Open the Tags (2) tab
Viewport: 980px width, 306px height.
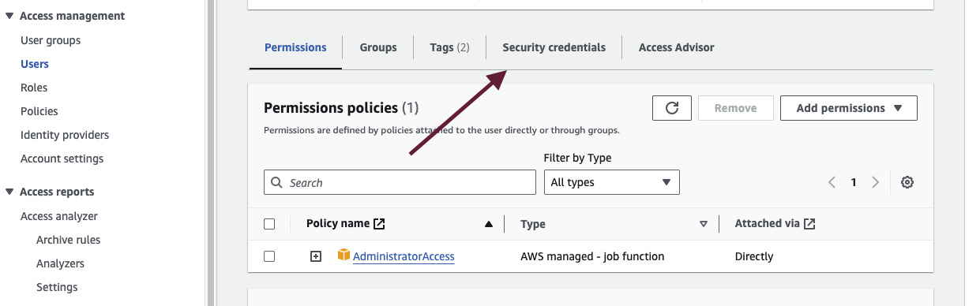449,47
